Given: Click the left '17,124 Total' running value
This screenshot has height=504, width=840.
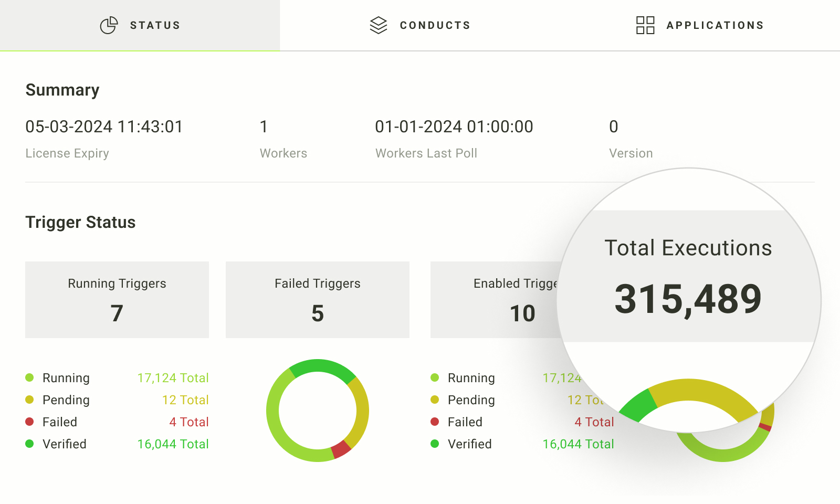Looking at the screenshot, I should tap(173, 378).
